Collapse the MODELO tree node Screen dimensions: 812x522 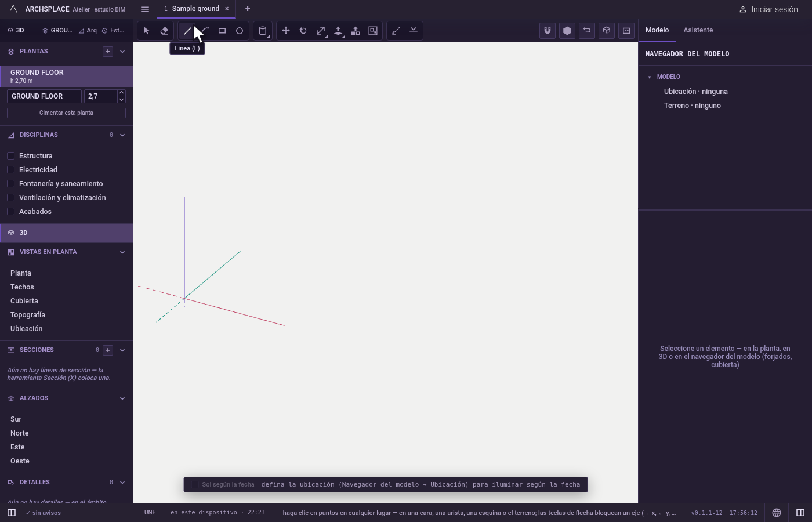pos(650,77)
